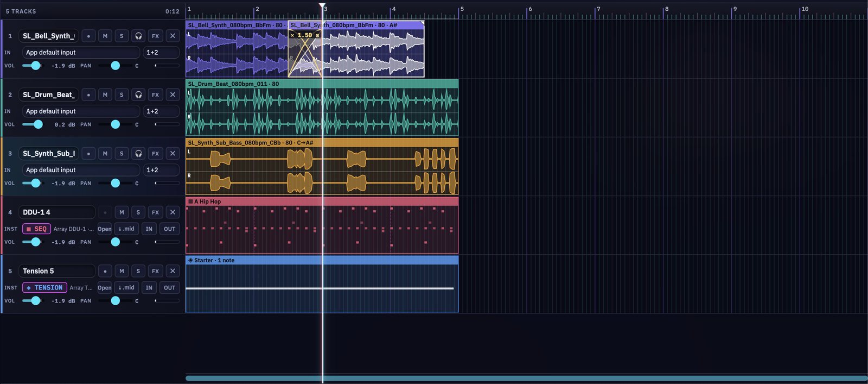Select the Starter 1 note clip header
Image resolution: width=868 pixels, height=384 pixels.
coord(322,260)
